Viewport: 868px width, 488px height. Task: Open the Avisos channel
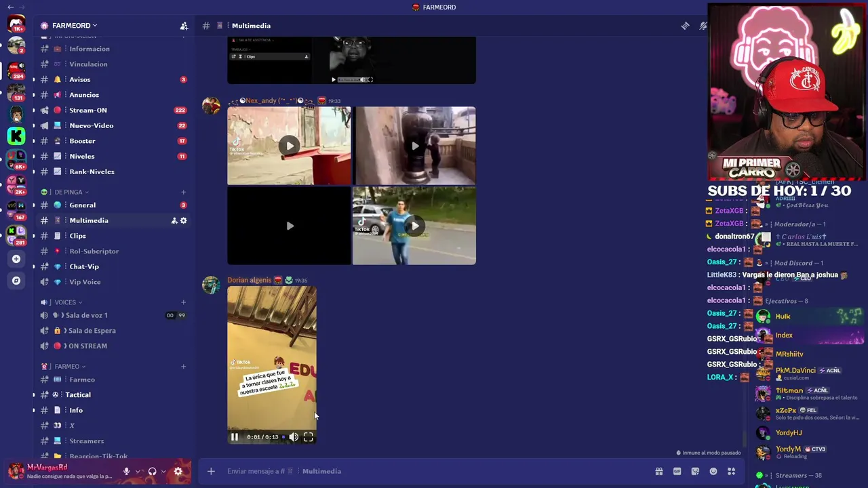tap(113, 79)
